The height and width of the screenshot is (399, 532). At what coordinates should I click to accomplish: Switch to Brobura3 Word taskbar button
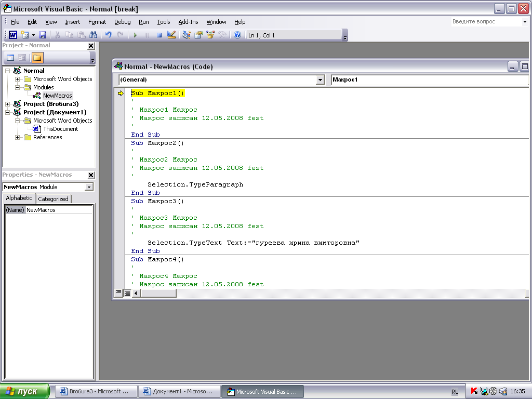[96, 391]
